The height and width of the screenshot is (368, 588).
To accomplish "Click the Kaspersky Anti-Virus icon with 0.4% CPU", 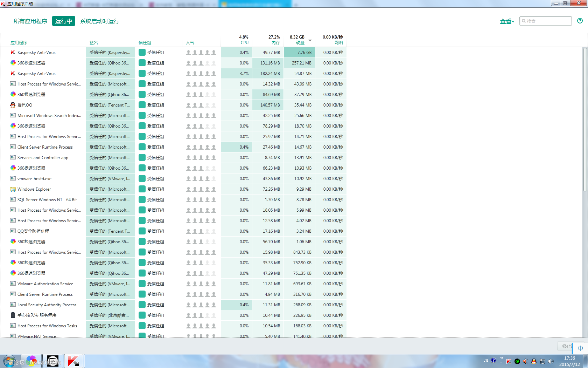I will point(13,52).
